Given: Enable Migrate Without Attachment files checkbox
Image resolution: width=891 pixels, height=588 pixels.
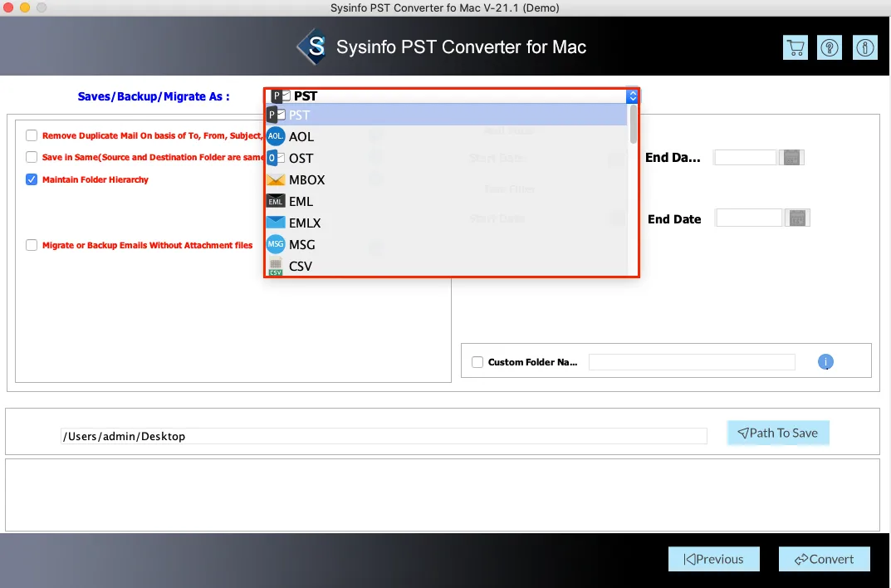Looking at the screenshot, I should [32, 245].
